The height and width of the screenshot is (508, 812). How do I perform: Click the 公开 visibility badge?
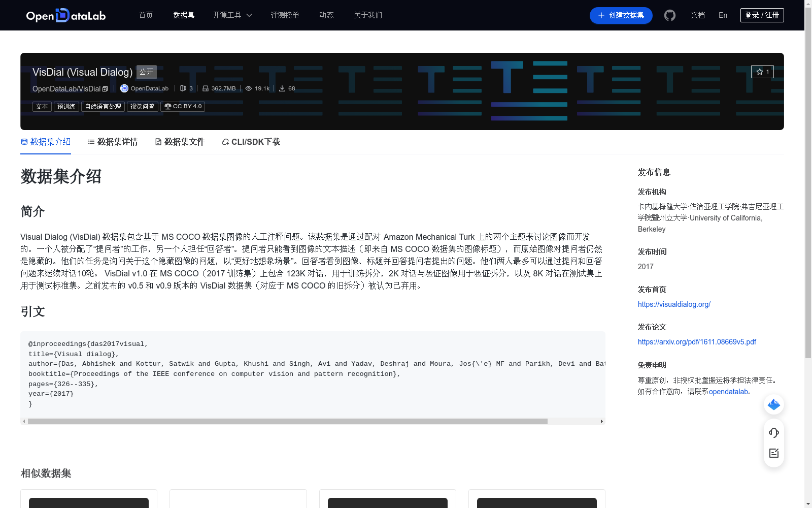click(x=147, y=72)
